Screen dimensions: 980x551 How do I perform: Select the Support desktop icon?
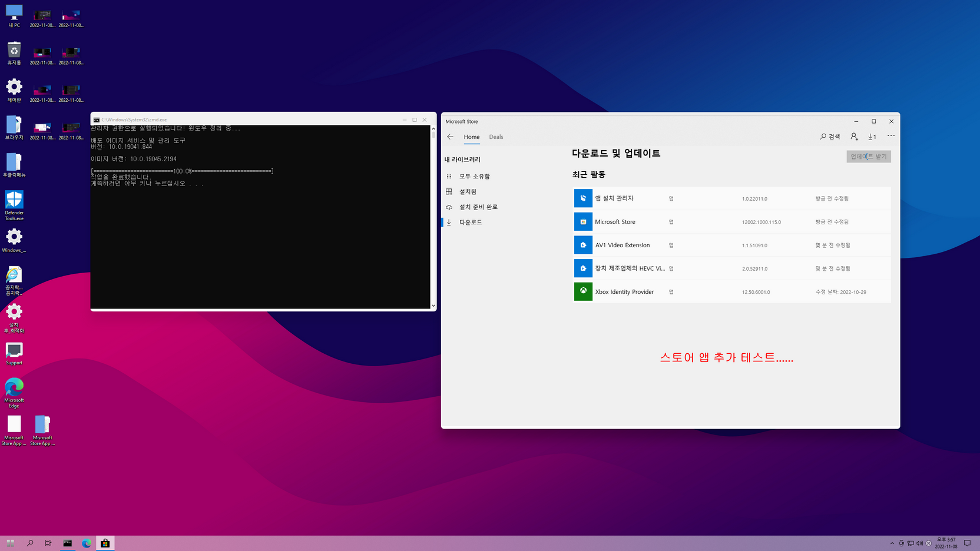pos(14,353)
